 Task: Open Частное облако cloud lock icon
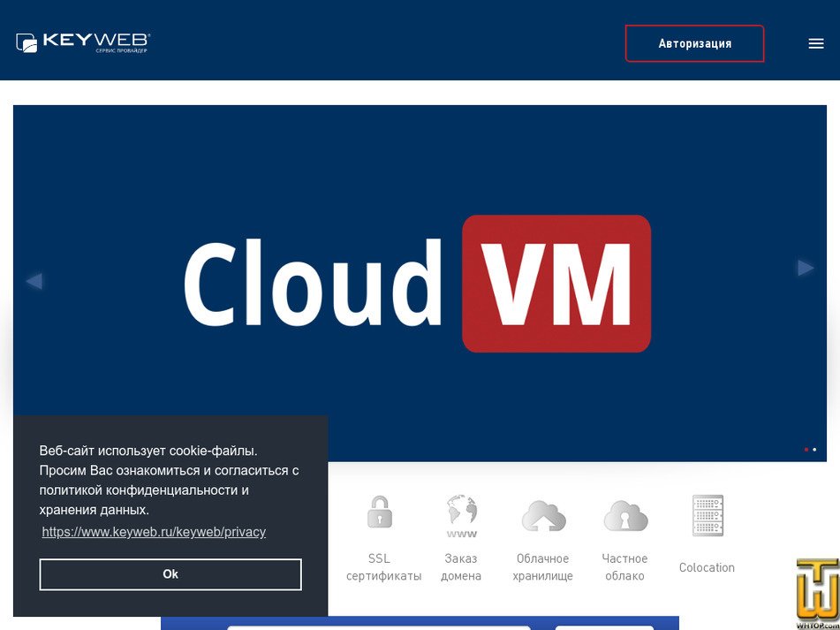click(x=625, y=516)
